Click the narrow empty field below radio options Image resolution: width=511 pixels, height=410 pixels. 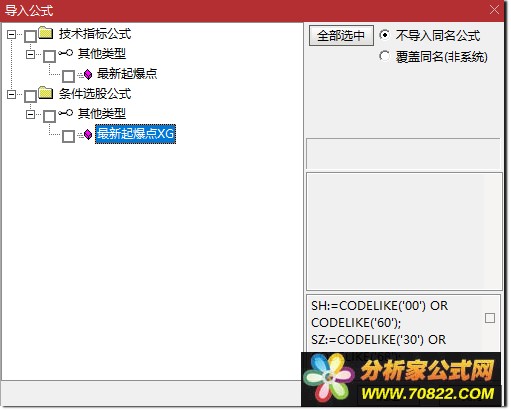(x=403, y=154)
